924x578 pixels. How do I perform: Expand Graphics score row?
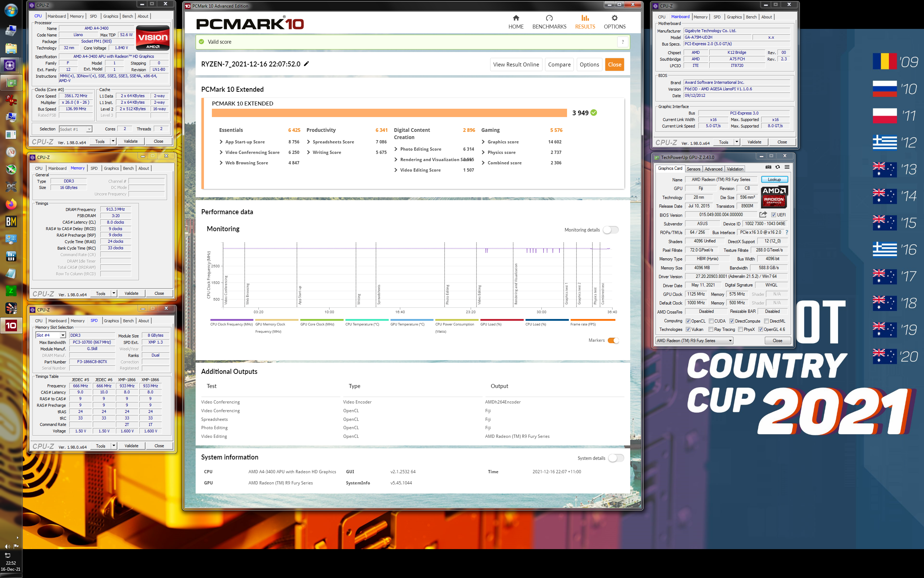click(x=522, y=142)
